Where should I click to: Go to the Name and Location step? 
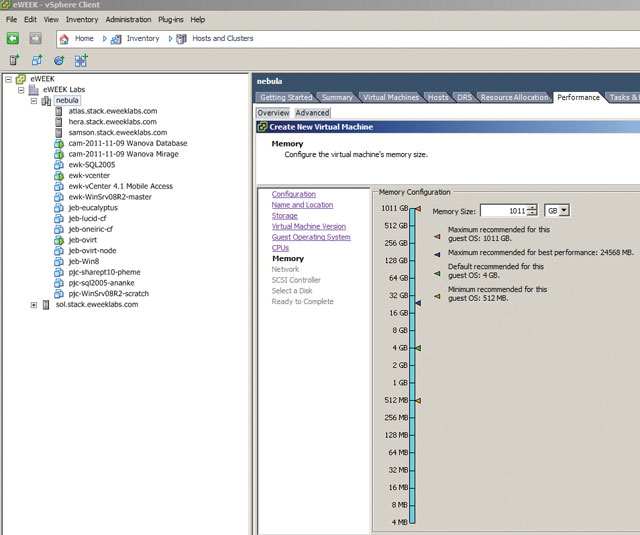point(302,205)
